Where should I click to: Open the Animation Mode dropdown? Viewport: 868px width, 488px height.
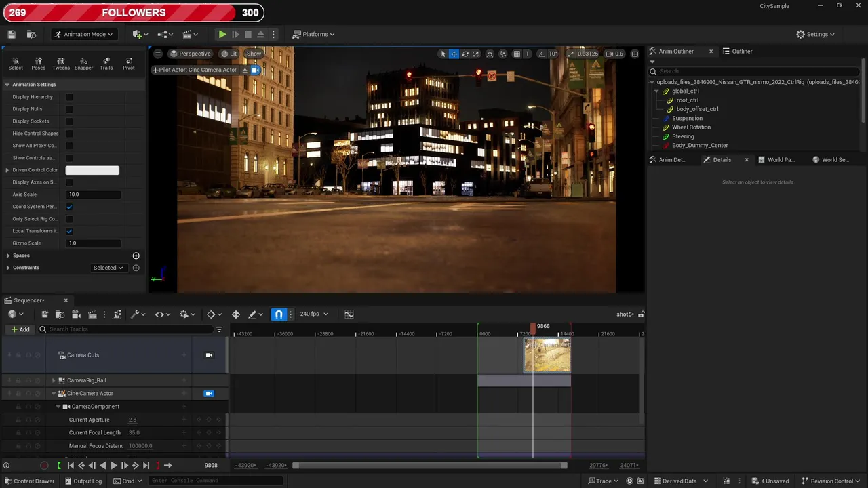[x=83, y=34]
